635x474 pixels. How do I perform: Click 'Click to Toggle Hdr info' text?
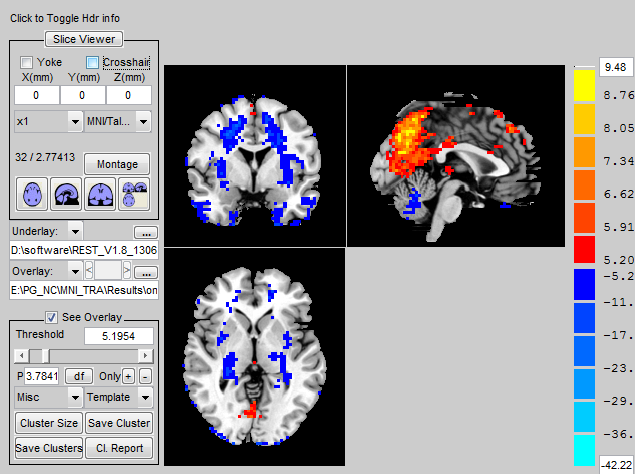click(65, 19)
